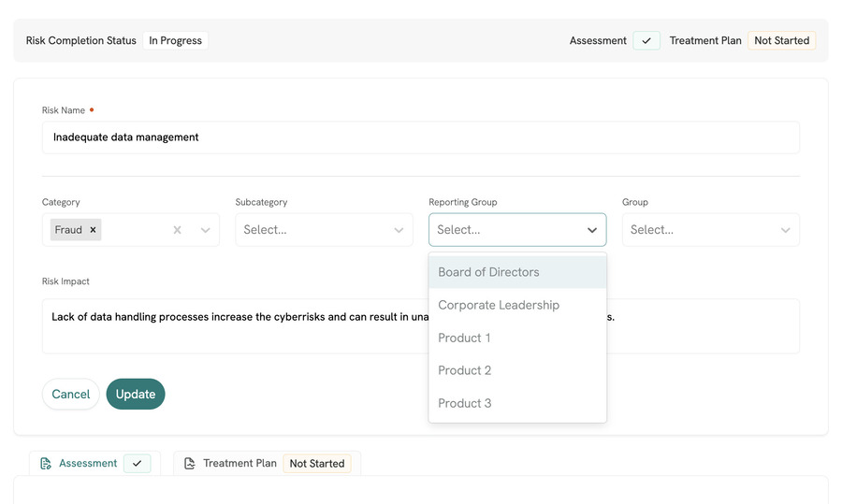842x504 pixels.
Task: Open the Treatment Plan tab
Action: (x=240, y=464)
